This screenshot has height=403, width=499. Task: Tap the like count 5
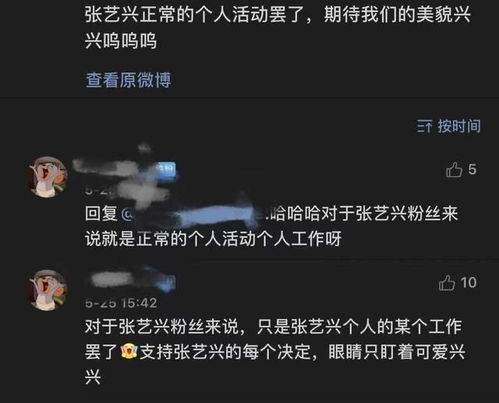pos(472,169)
